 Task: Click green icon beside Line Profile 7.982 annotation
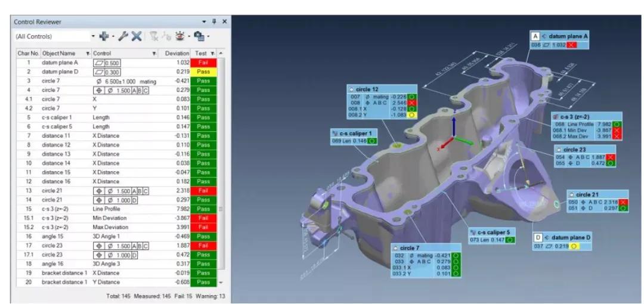pyautogui.click(x=617, y=123)
